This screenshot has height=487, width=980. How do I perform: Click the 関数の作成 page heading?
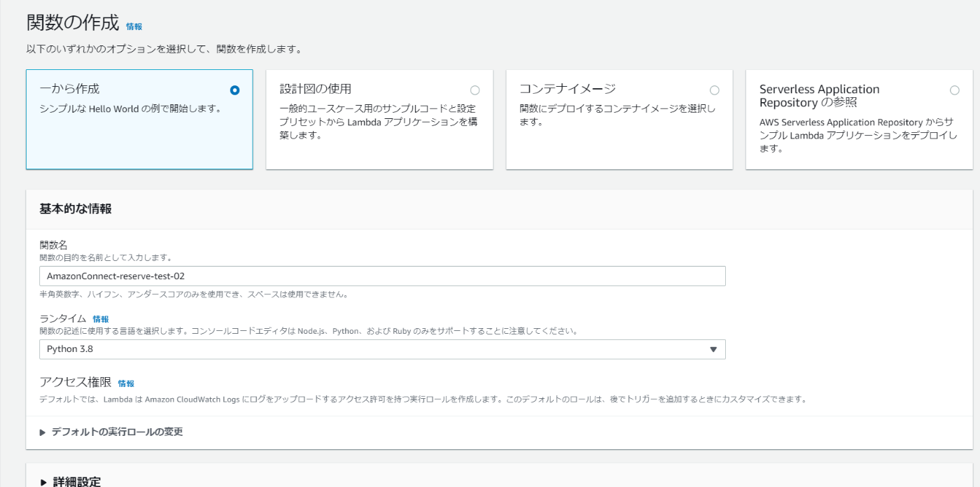click(x=73, y=22)
